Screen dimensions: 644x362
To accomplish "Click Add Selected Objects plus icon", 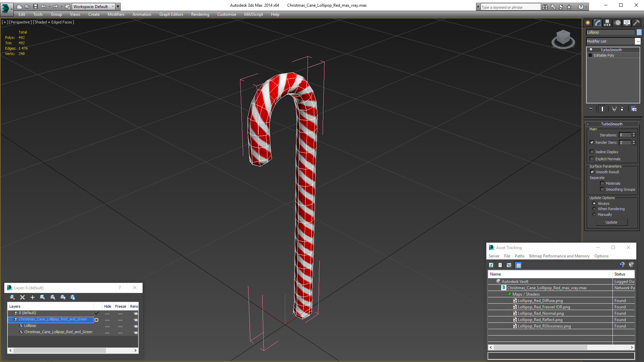I will point(33,297).
